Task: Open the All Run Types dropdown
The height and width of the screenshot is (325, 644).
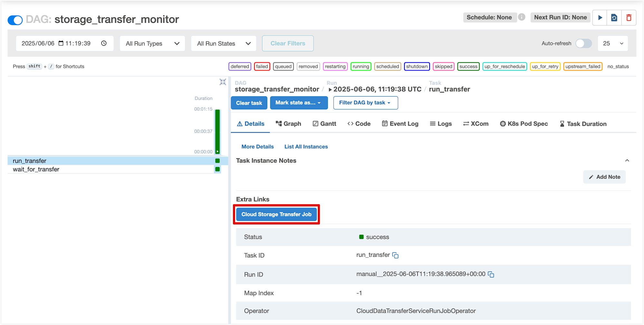Action: pos(152,43)
